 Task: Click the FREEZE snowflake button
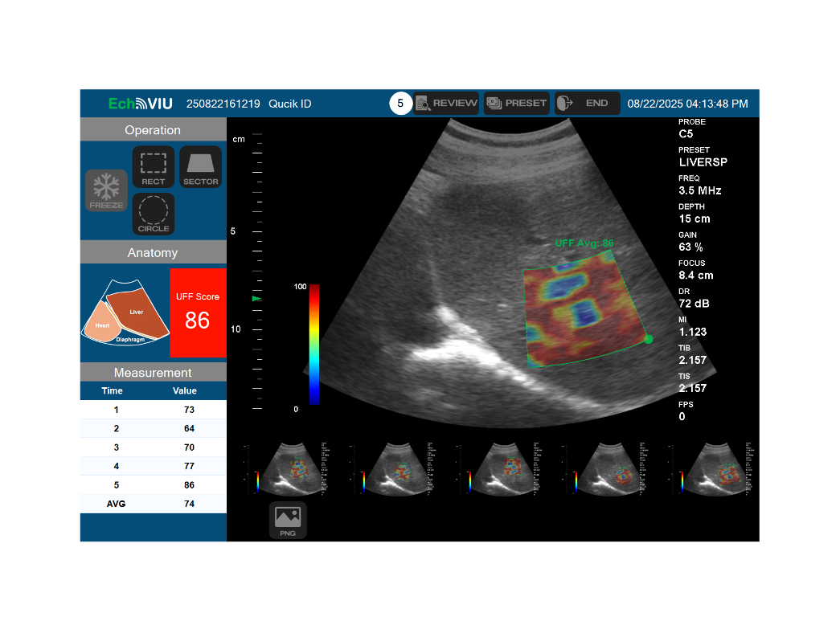(x=106, y=190)
